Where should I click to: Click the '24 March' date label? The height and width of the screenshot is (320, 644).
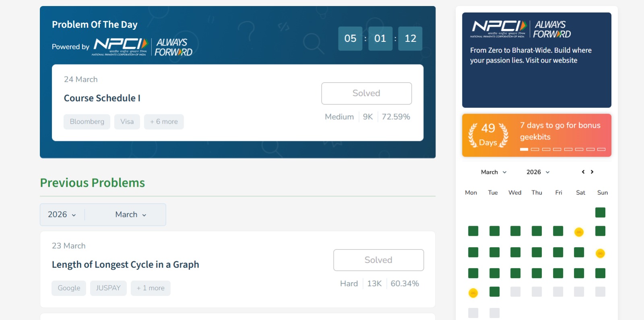tap(81, 79)
